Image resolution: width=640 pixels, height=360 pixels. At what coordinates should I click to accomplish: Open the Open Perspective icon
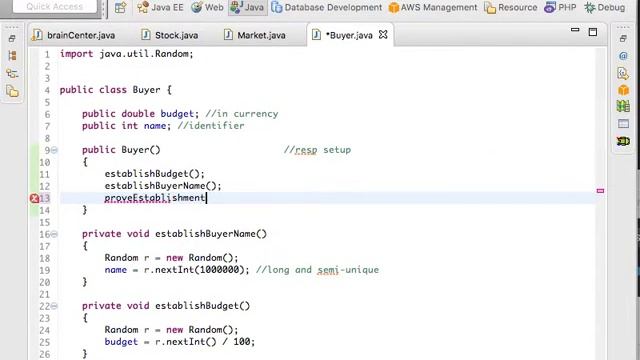(120, 7)
